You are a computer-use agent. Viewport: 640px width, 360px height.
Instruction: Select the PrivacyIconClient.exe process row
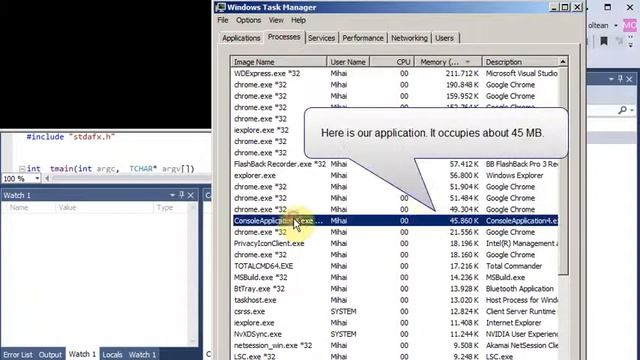pos(395,243)
